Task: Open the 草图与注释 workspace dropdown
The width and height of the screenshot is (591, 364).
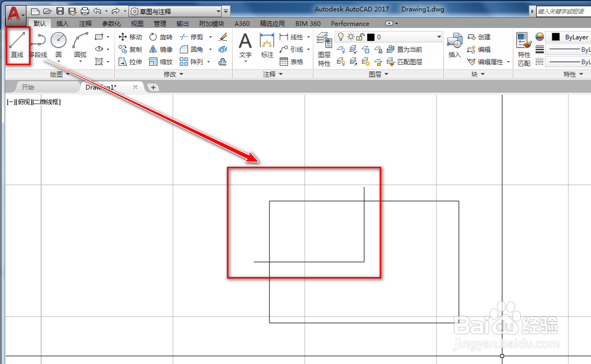Action: [x=175, y=11]
